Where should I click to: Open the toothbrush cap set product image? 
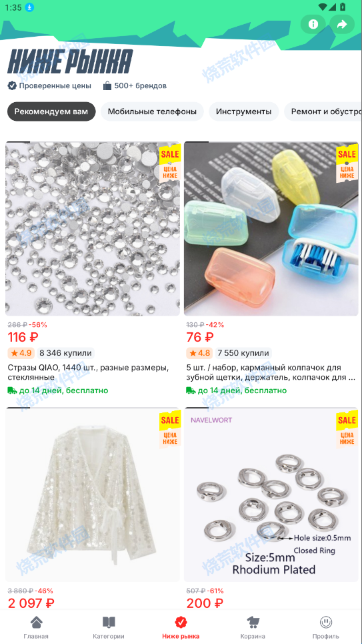click(x=271, y=229)
